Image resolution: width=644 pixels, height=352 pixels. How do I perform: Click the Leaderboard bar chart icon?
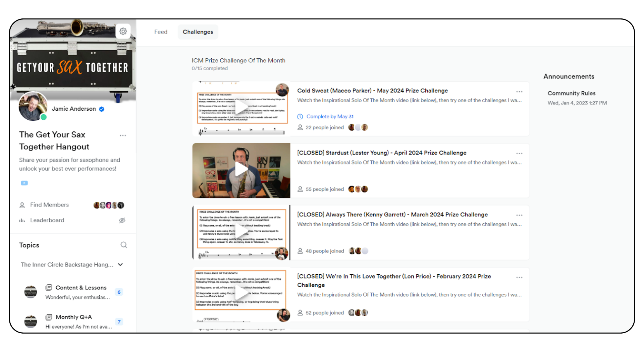(x=22, y=221)
